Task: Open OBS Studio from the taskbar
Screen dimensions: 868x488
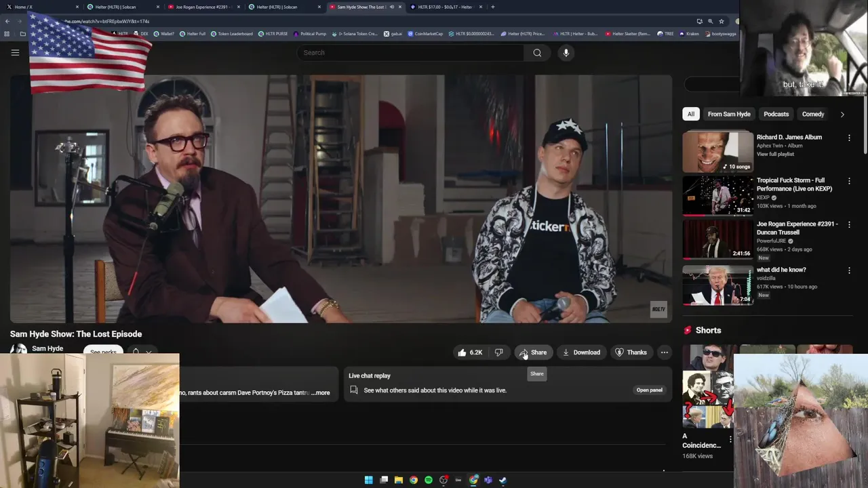Action: pos(443,480)
